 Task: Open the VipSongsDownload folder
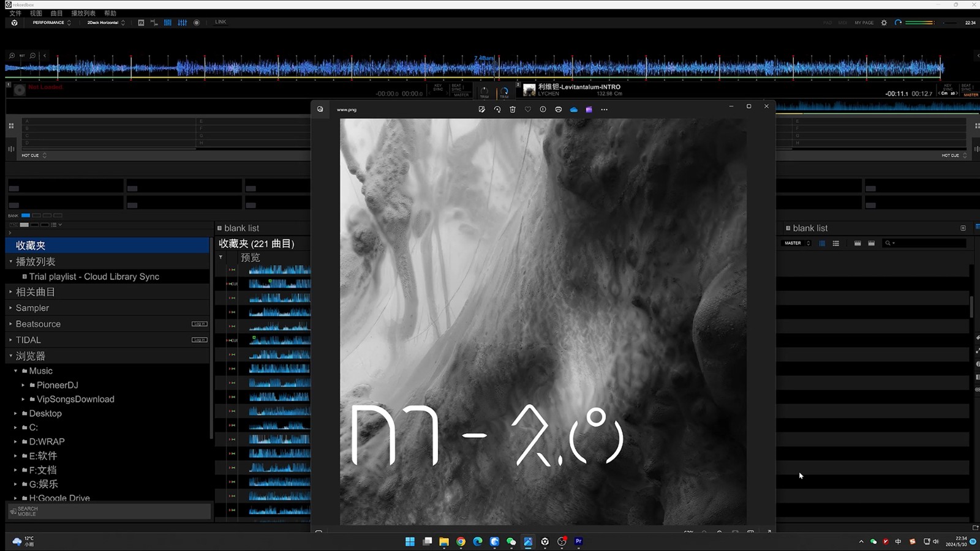(75, 399)
